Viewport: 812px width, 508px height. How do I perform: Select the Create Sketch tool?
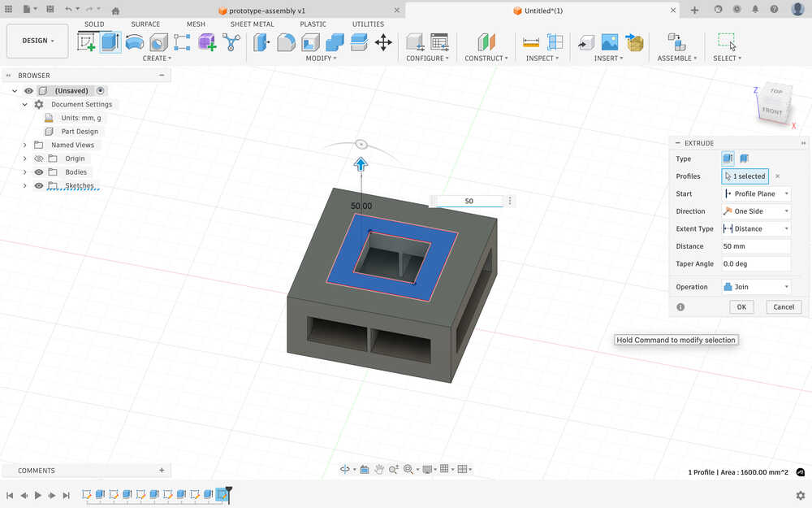(x=86, y=42)
